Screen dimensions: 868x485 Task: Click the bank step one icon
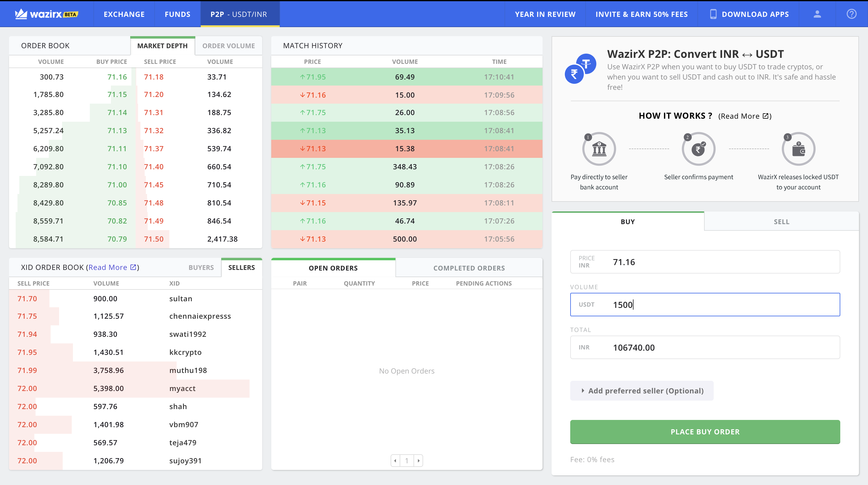coord(599,149)
